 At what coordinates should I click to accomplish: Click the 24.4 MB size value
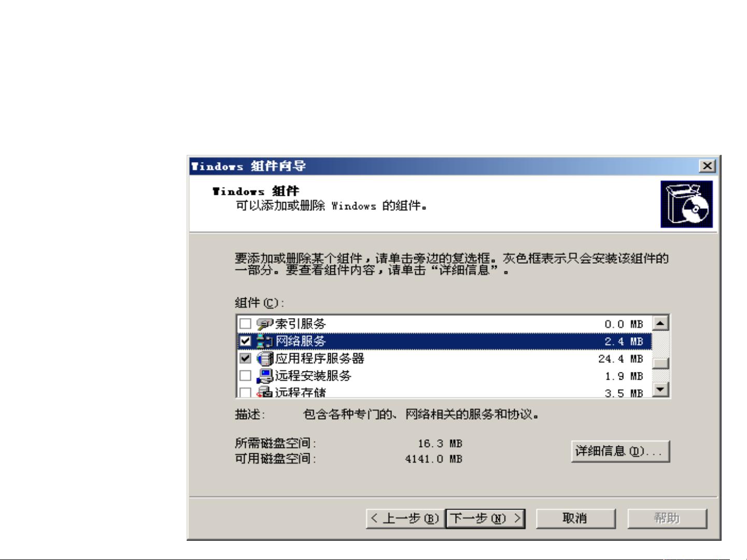pos(621,359)
